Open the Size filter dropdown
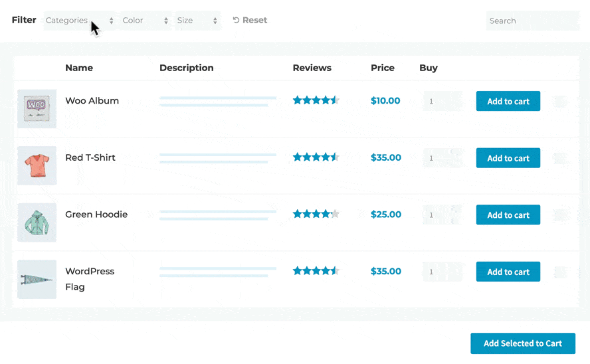Viewport: 590px width, 364px height. click(197, 21)
